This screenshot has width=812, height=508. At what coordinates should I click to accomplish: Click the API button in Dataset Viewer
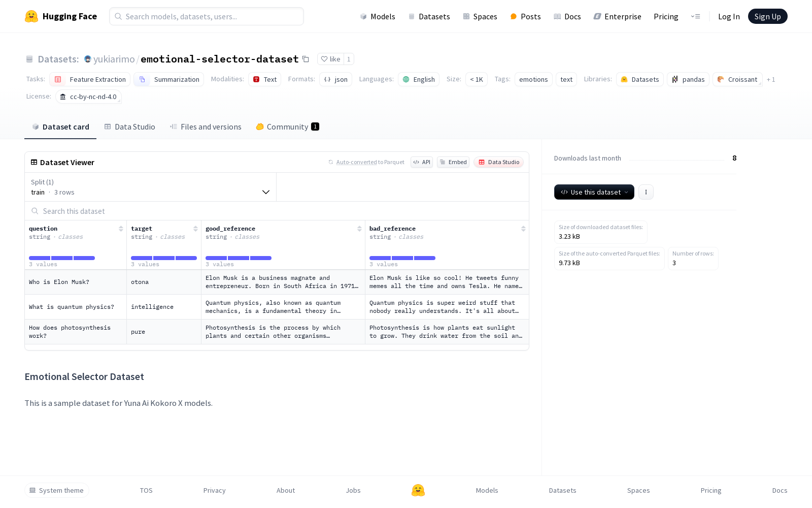[x=422, y=162]
